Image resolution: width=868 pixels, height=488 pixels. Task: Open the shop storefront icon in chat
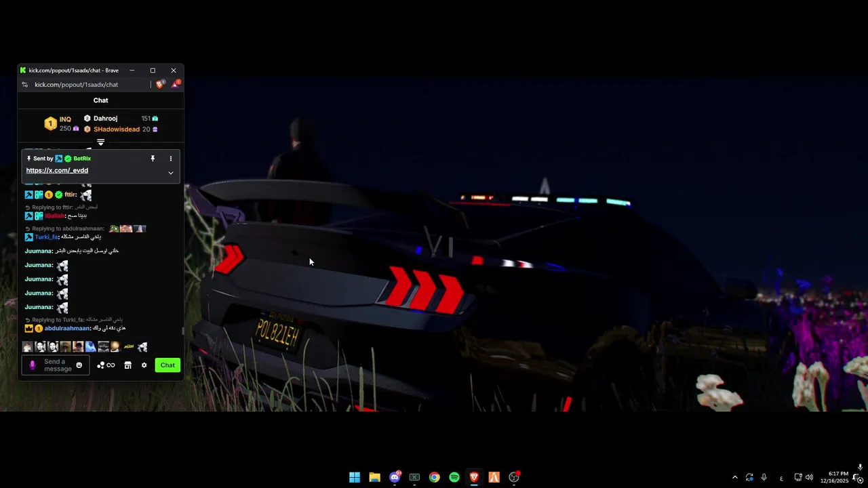tap(127, 365)
